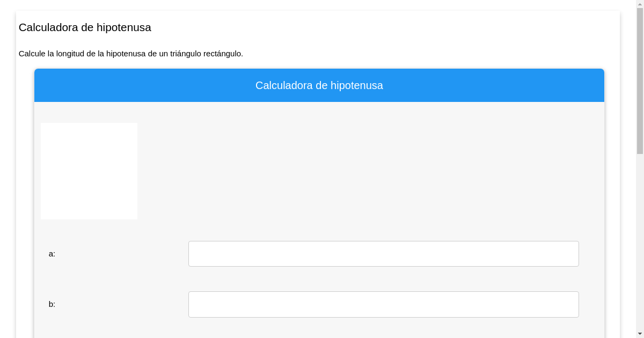
Task: Click the vertical scrollbar thumb
Action: pyautogui.click(x=640, y=80)
